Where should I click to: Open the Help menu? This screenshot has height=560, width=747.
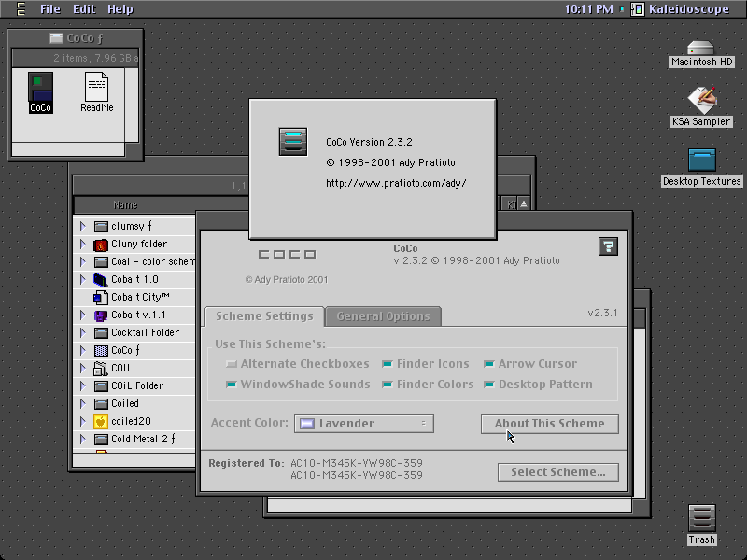point(120,9)
